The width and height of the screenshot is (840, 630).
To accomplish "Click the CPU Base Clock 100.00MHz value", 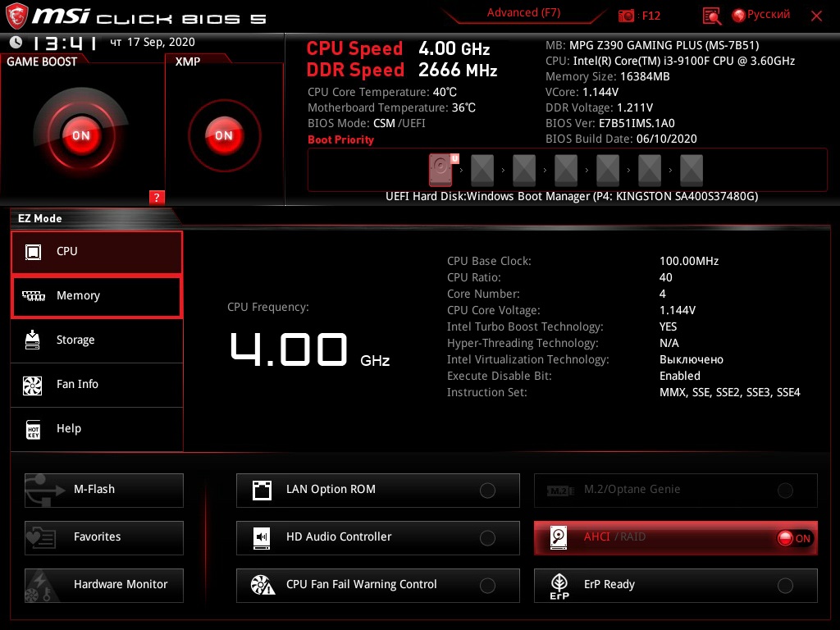I will pos(689,261).
